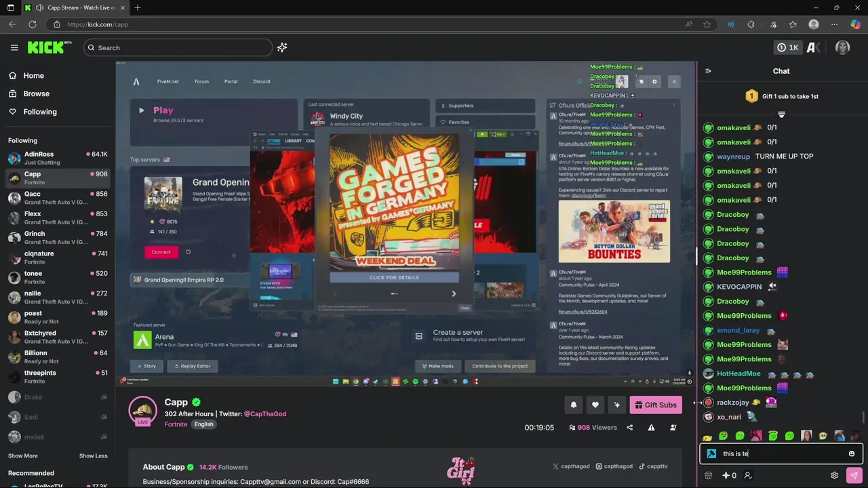The height and width of the screenshot is (488, 868).
Task: Add page to favorites star icon
Action: pyautogui.click(x=707, y=24)
